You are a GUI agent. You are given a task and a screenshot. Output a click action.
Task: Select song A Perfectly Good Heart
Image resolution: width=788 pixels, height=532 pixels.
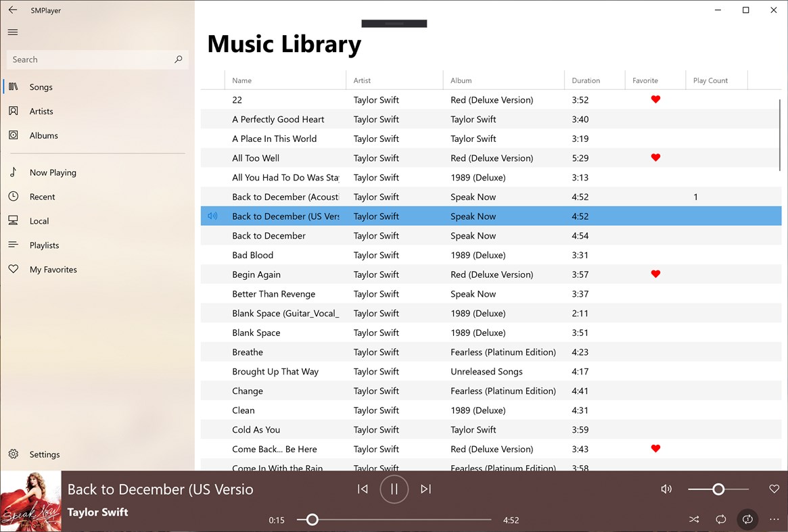491,119
